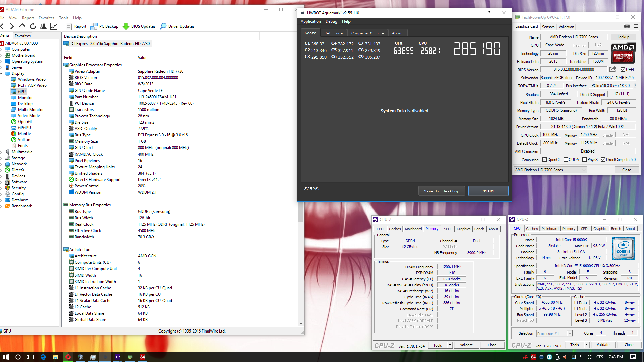The width and height of the screenshot is (644, 362).
Task: Expand the Benchmark tree node
Action: tap(1, 206)
